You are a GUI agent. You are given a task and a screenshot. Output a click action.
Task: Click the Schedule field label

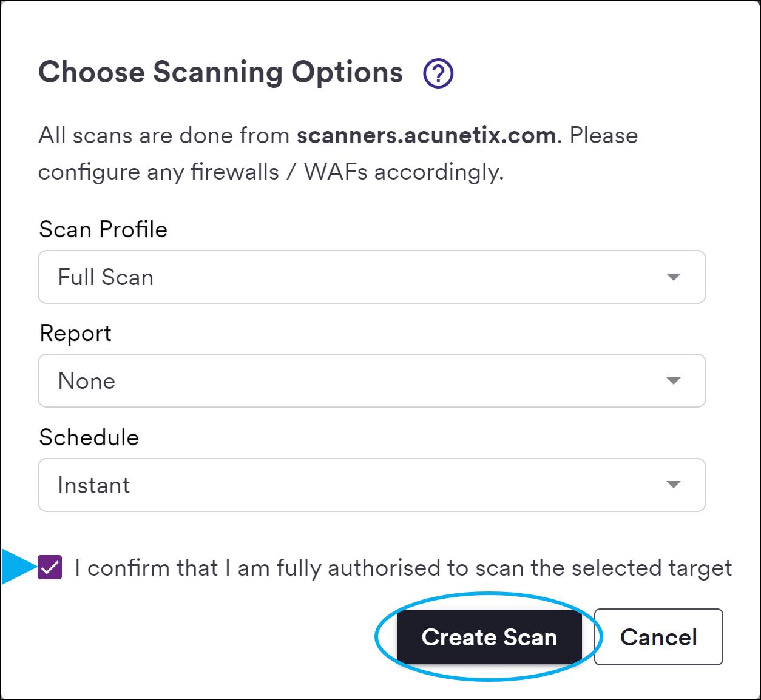tap(89, 438)
